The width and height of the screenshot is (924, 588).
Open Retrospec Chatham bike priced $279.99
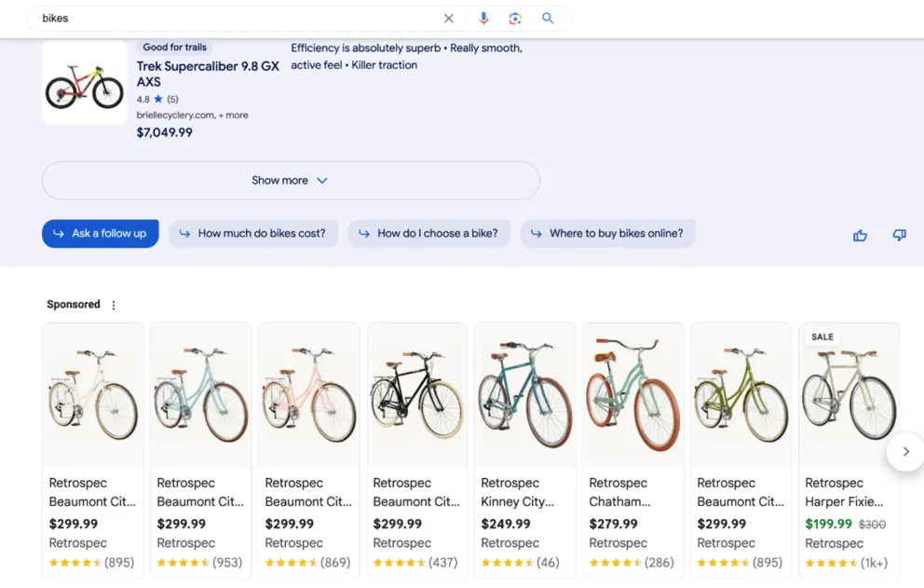(x=633, y=447)
